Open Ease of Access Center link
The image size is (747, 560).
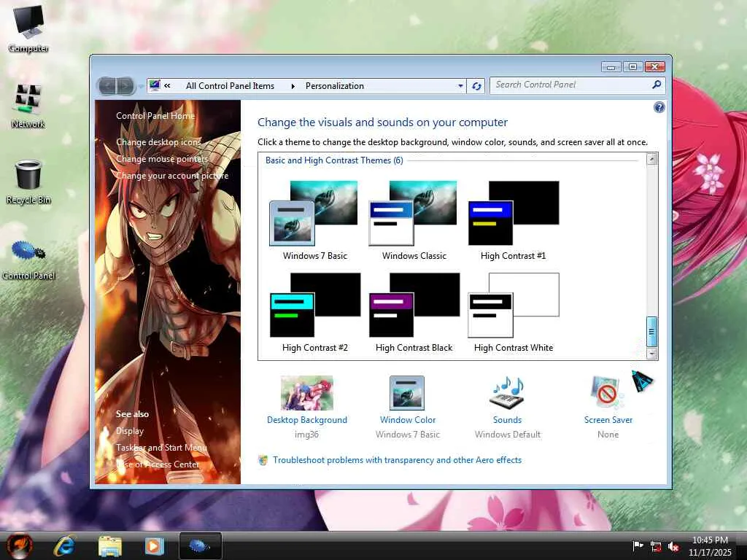[158, 464]
